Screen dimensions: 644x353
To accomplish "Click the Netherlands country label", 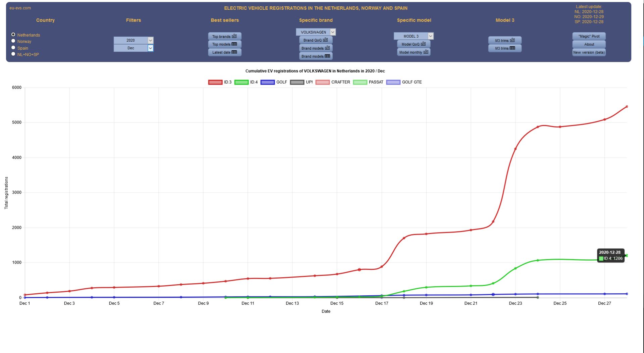I will [29, 35].
